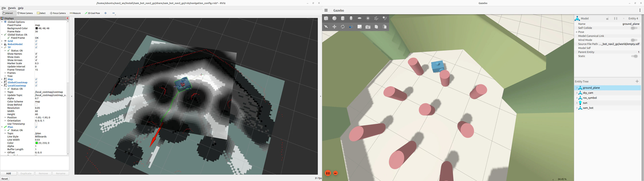Open Gazebo snap settings with blue cube icon
The image size is (644, 181).
click(351, 27)
